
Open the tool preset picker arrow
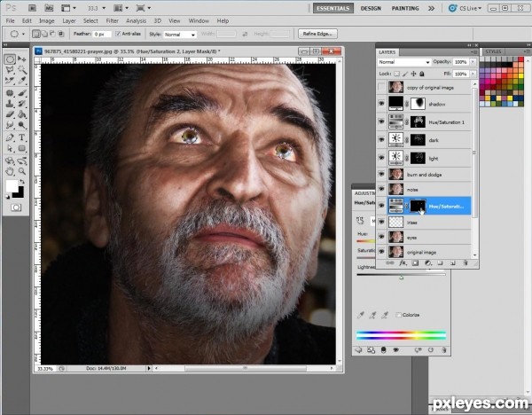coord(23,34)
